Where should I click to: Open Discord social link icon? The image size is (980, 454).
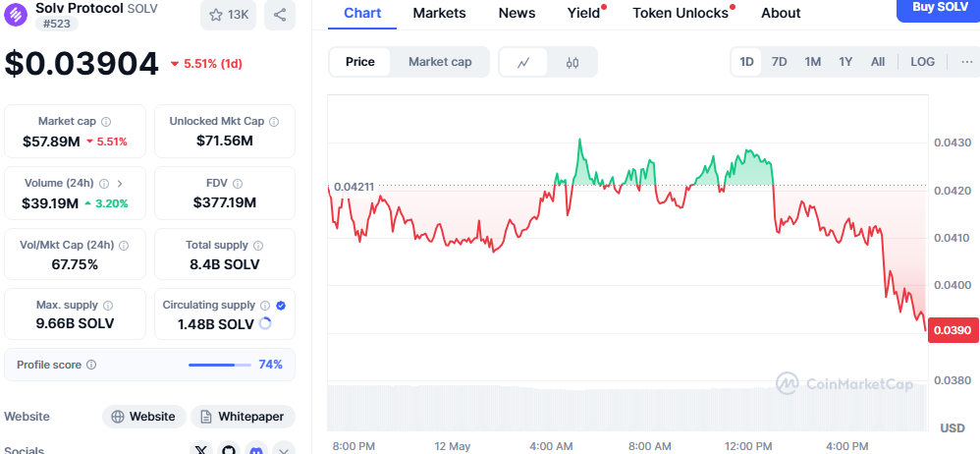point(257,449)
